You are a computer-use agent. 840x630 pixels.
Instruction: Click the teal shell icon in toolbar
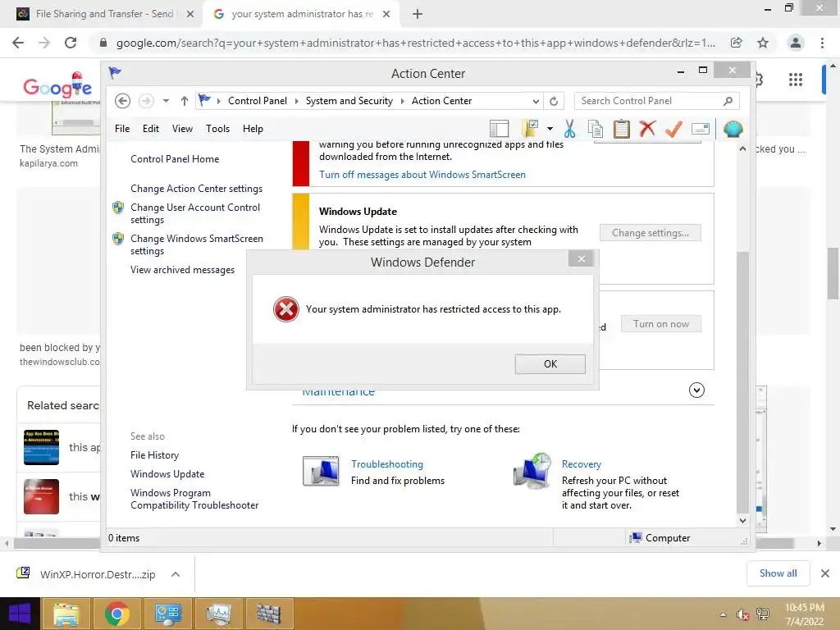click(x=733, y=129)
